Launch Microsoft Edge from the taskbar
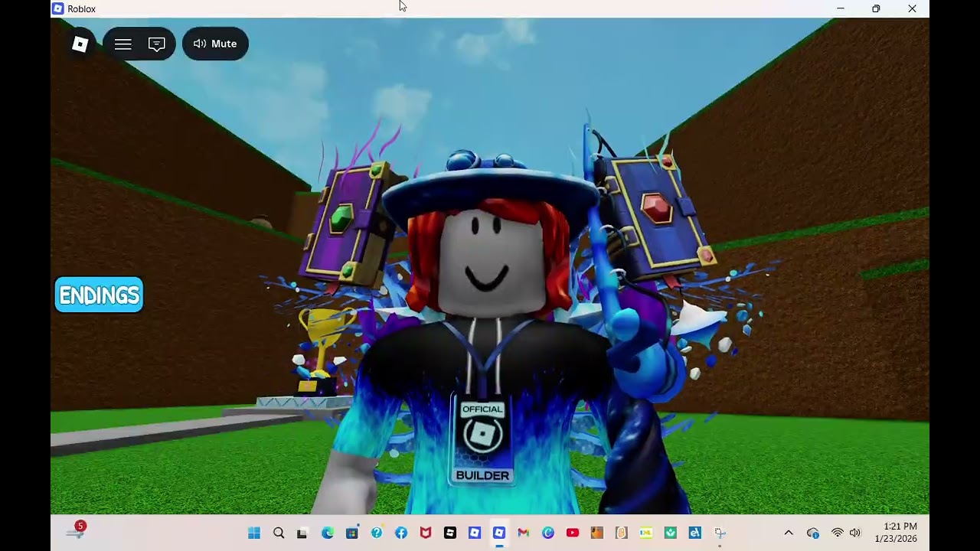 pos(328,533)
